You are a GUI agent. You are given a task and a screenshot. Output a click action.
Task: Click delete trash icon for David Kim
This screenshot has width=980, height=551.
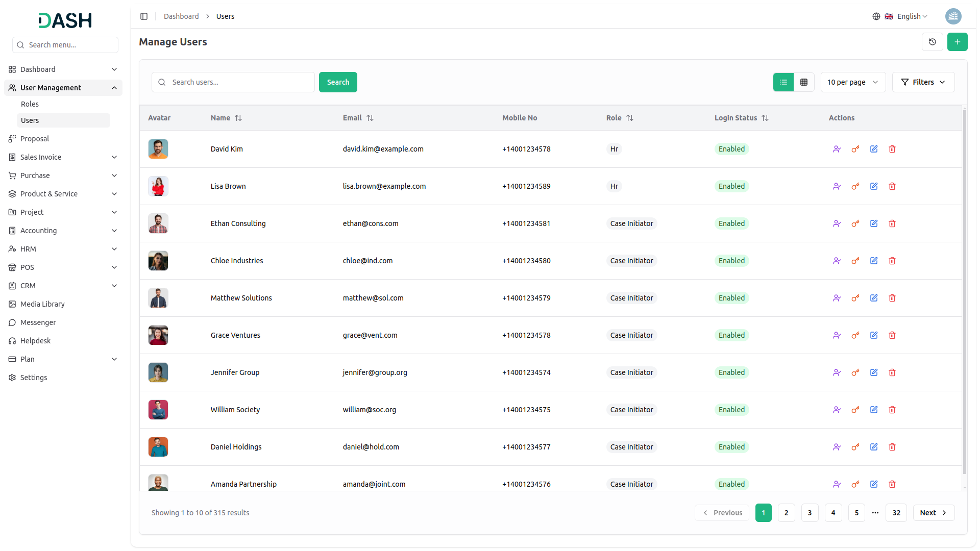click(892, 149)
